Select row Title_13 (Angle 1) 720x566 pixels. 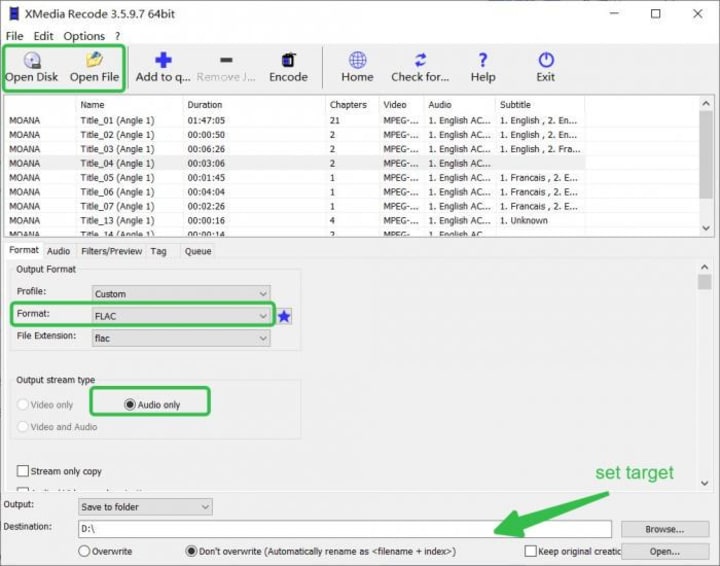pyautogui.click(x=295, y=220)
